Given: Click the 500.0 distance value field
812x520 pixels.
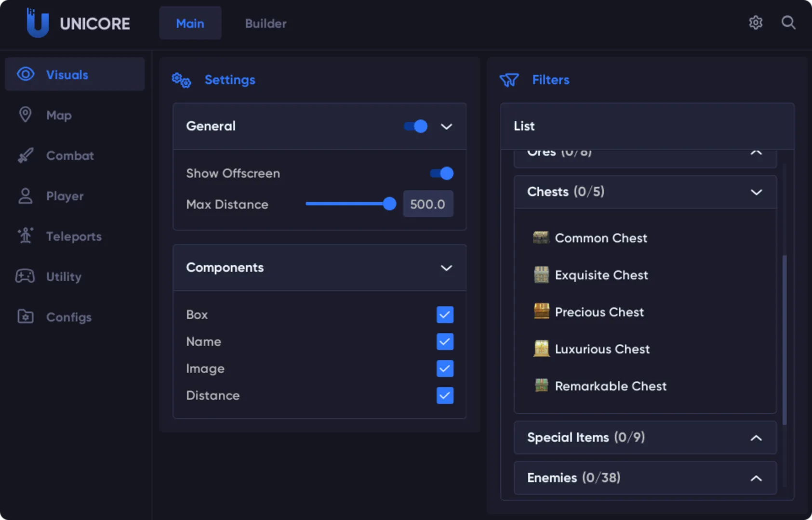Looking at the screenshot, I should (x=428, y=204).
